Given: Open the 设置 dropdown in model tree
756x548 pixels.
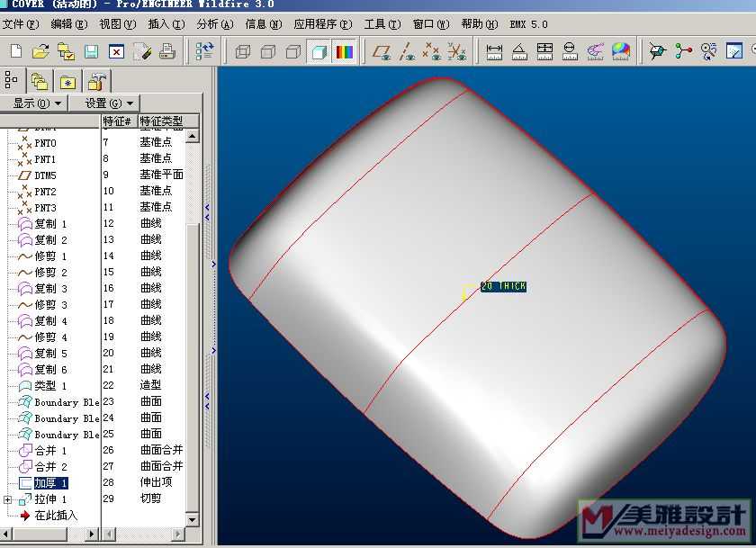Looking at the screenshot, I should click(110, 103).
